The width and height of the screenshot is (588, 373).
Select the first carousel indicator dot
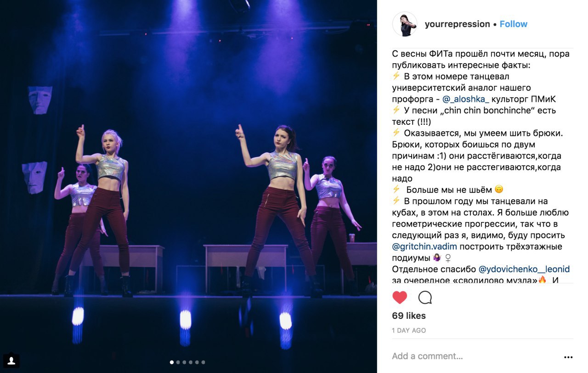click(172, 362)
